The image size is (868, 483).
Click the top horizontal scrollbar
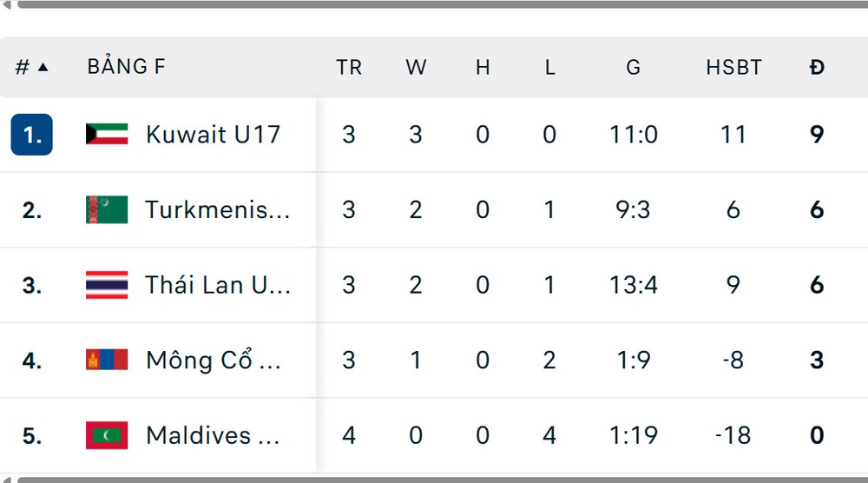[x=434, y=4]
